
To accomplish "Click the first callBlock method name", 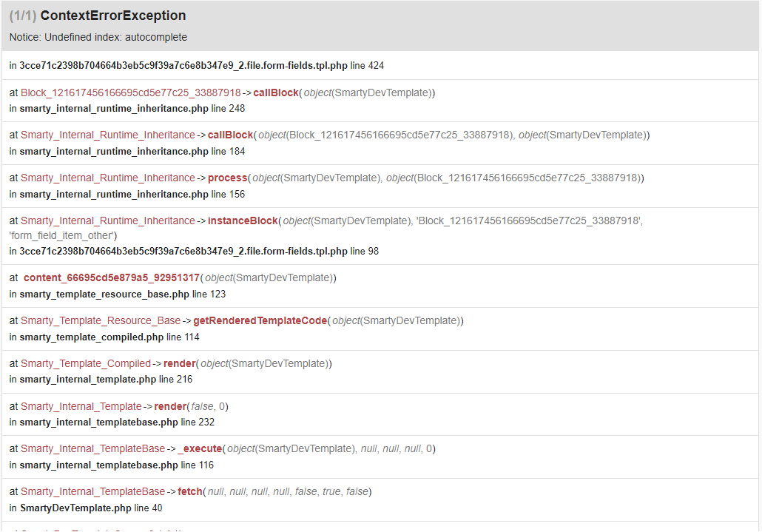I will [x=275, y=92].
